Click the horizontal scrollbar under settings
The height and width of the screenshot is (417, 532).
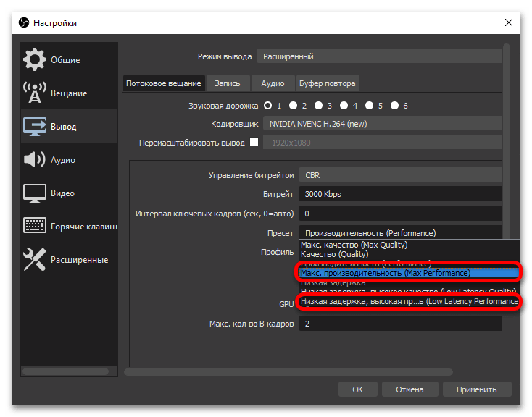coord(288,372)
